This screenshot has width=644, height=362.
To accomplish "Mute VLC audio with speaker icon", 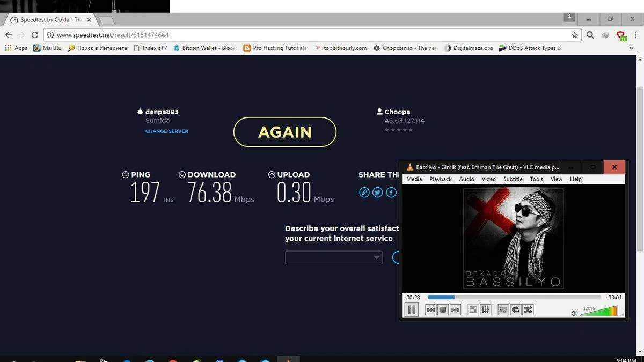I will (x=574, y=313).
